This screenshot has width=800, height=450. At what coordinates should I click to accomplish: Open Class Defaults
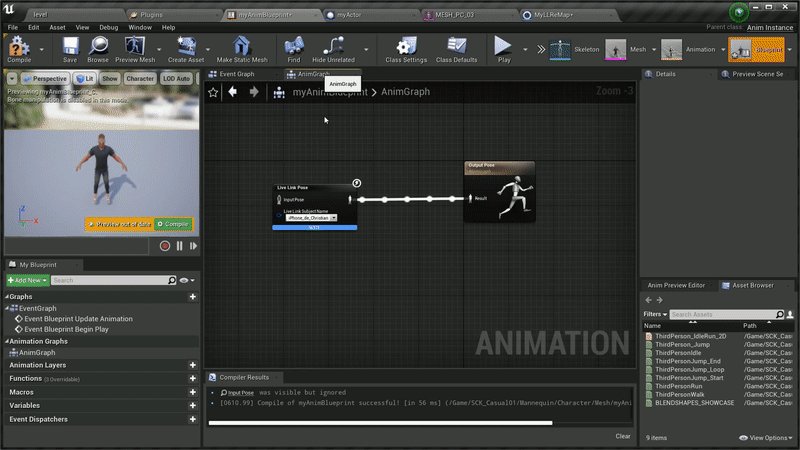457,49
